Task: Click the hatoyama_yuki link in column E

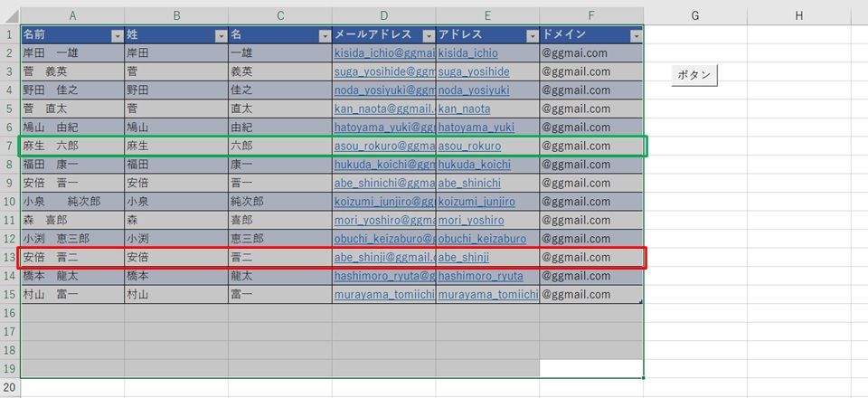Action: pyautogui.click(x=476, y=128)
